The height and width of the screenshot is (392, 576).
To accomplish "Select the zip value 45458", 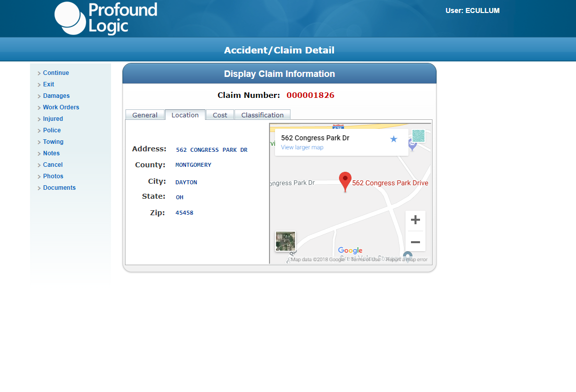I will (x=184, y=213).
